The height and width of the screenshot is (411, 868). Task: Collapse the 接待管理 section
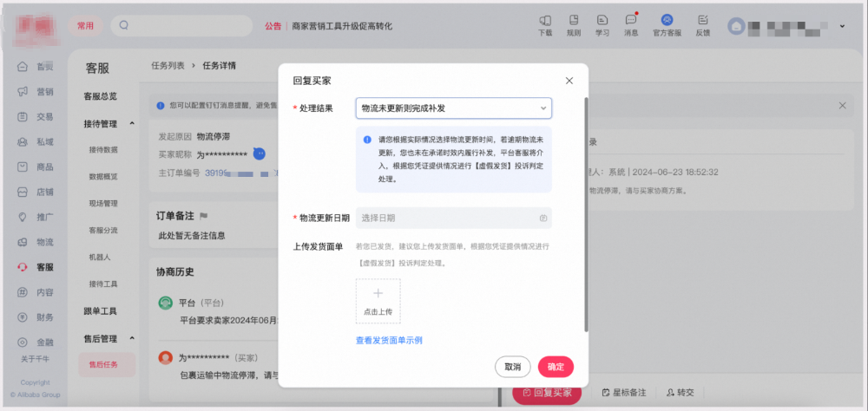(132, 123)
